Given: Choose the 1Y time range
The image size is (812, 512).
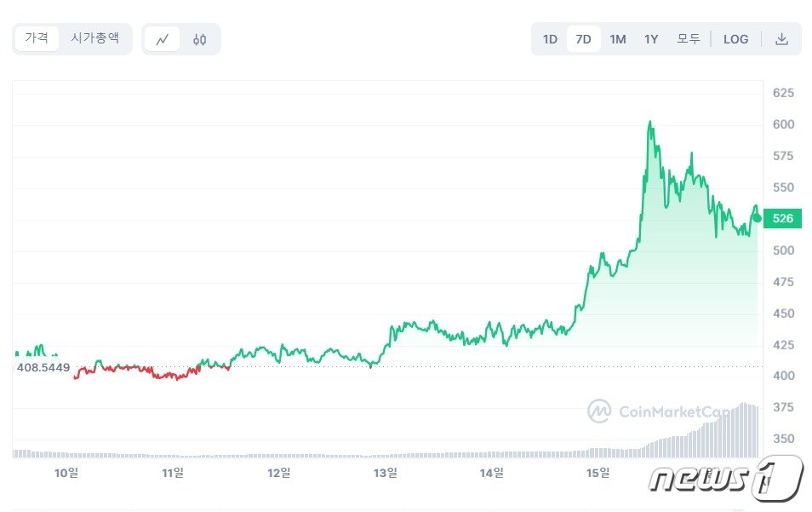Looking at the screenshot, I should click(x=651, y=39).
